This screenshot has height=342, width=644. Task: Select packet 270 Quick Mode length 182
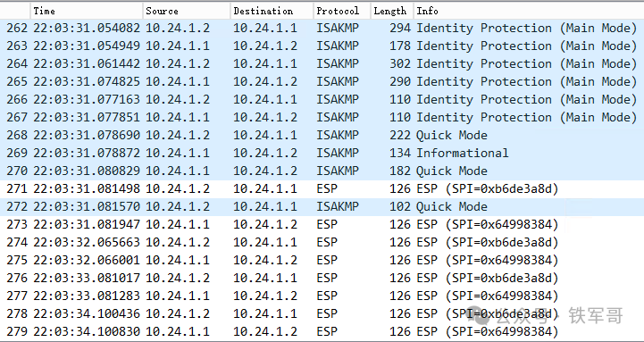pos(322,171)
